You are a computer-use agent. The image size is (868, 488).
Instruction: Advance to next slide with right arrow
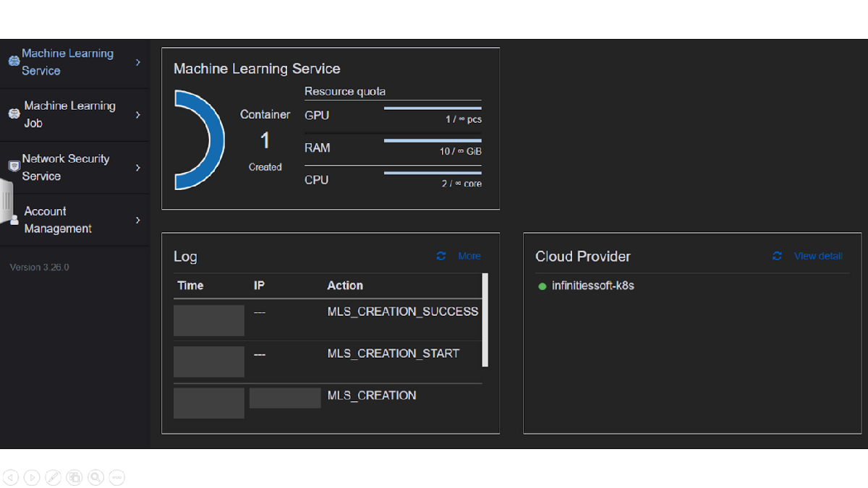[x=32, y=477]
